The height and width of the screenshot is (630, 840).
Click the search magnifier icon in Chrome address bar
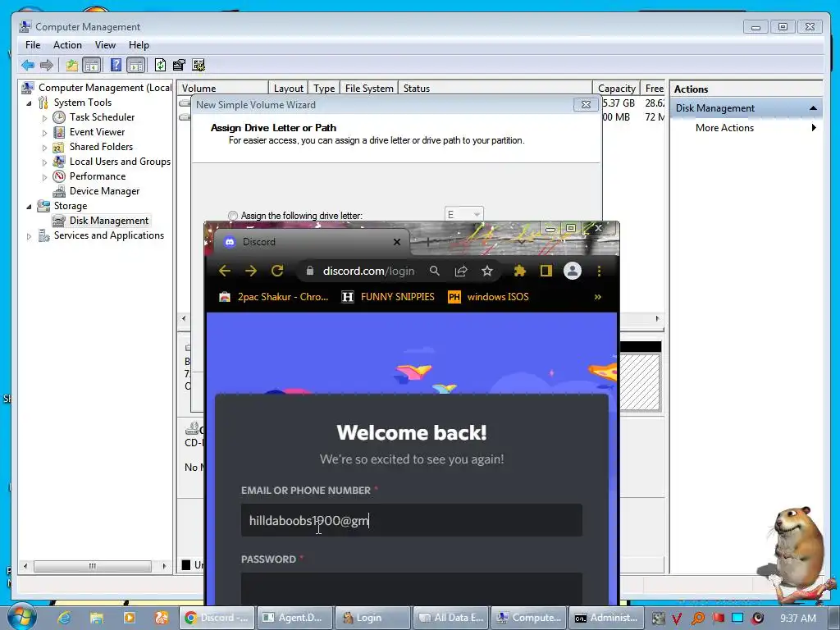coord(435,271)
